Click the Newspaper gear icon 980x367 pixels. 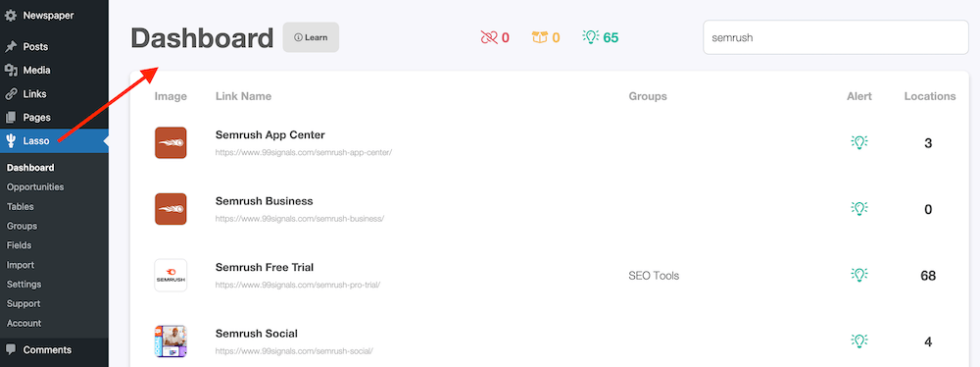(11, 16)
